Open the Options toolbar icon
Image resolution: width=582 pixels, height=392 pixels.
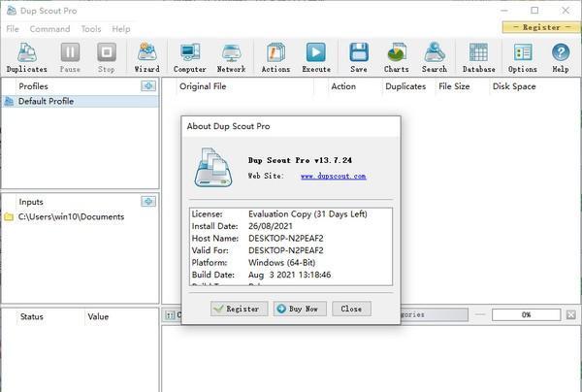coord(523,57)
